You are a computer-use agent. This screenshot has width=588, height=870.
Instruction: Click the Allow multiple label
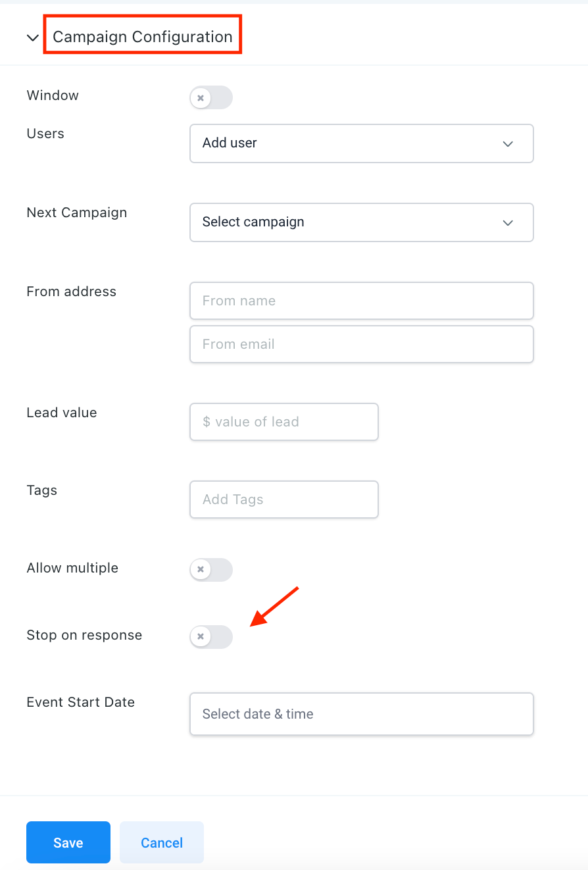pyautogui.click(x=72, y=568)
